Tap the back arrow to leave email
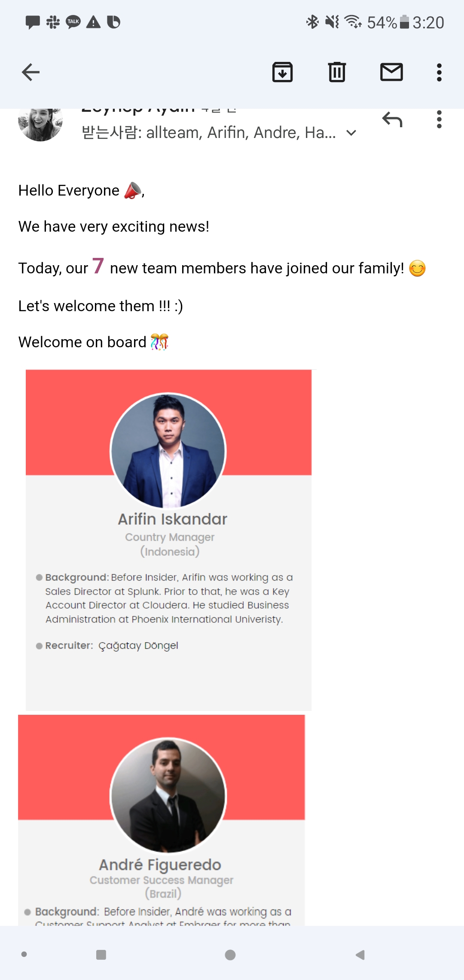 31,72
